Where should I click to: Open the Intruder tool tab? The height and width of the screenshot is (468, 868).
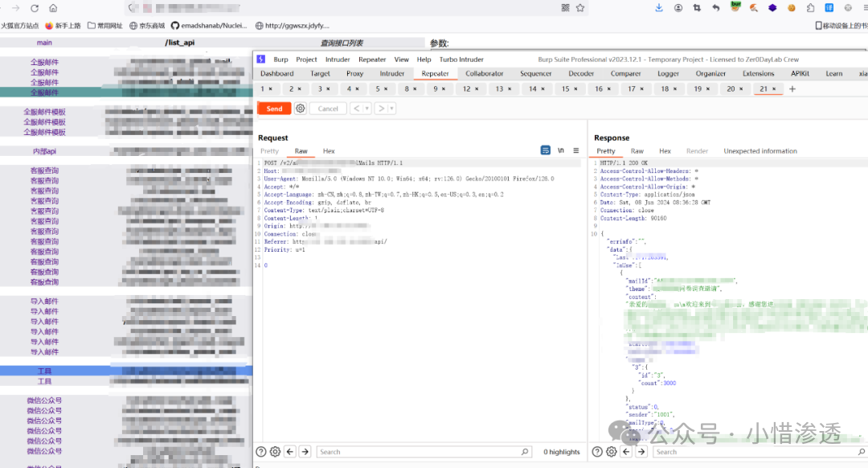(x=392, y=74)
